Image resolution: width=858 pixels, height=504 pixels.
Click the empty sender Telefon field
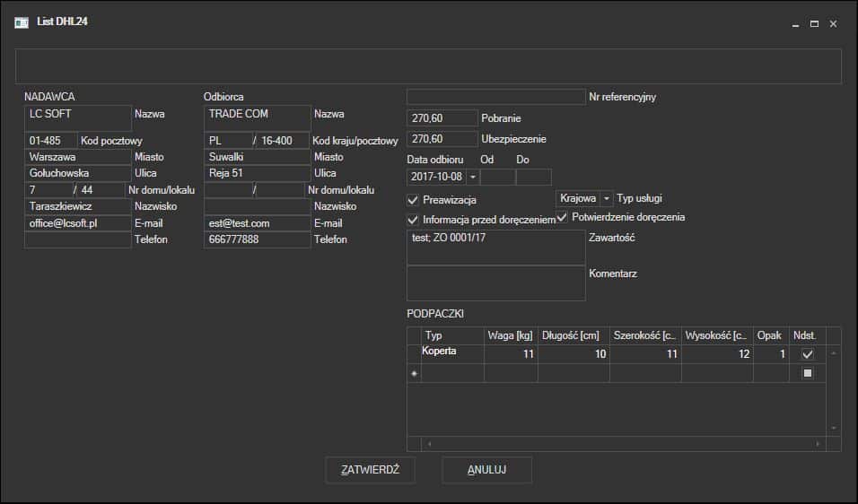(78, 240)
